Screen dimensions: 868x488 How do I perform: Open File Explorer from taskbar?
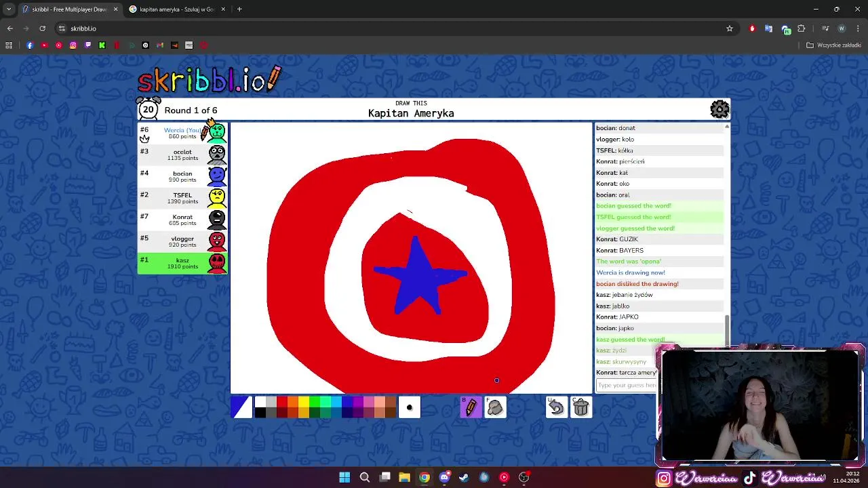click(404, 477)
